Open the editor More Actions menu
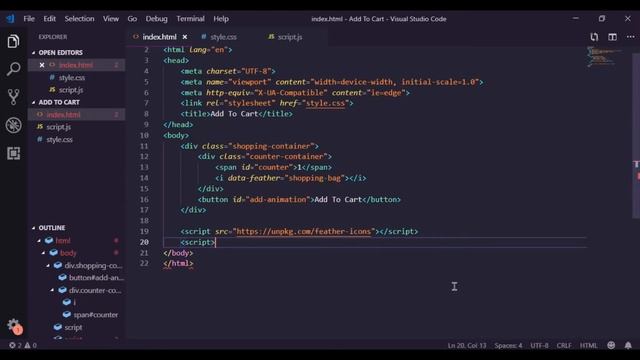 630,37
